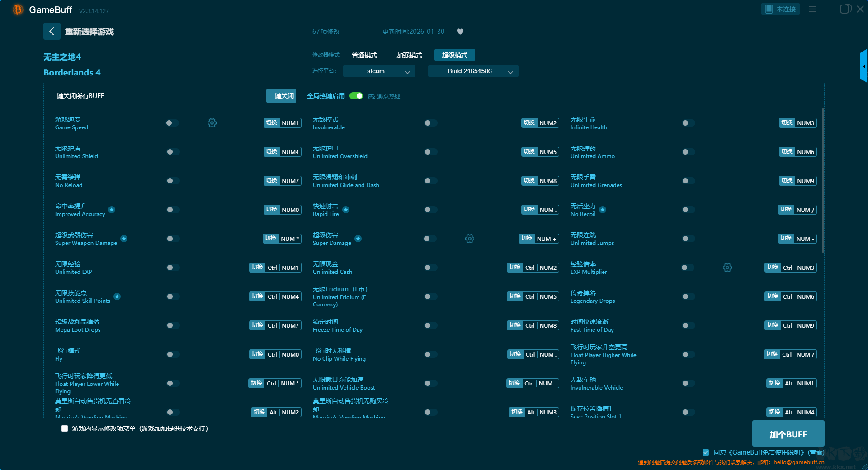Image resolution: width=868 pixels, height=470 pixels.
Task: Click the cheat list vertical scrollbar
Action: 822,181
